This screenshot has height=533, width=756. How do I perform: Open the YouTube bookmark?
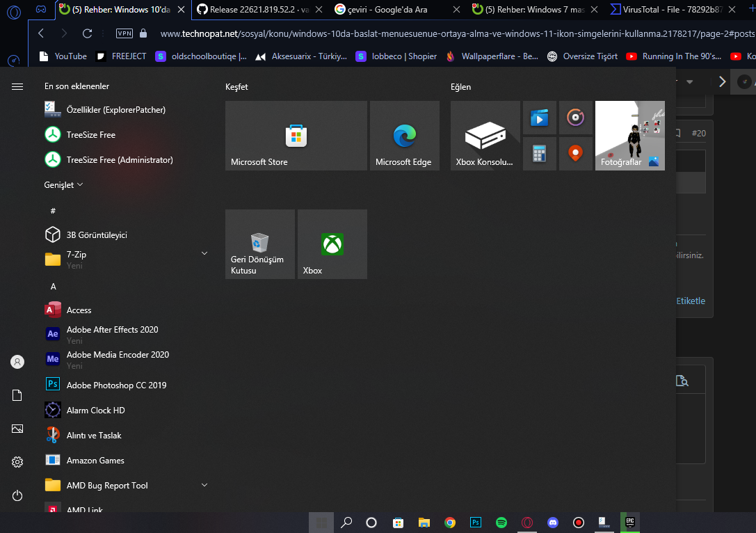pos(63,56)
